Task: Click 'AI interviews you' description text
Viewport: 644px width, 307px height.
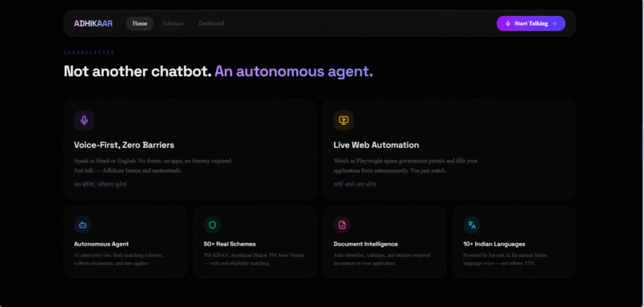Action: (118, 259)
